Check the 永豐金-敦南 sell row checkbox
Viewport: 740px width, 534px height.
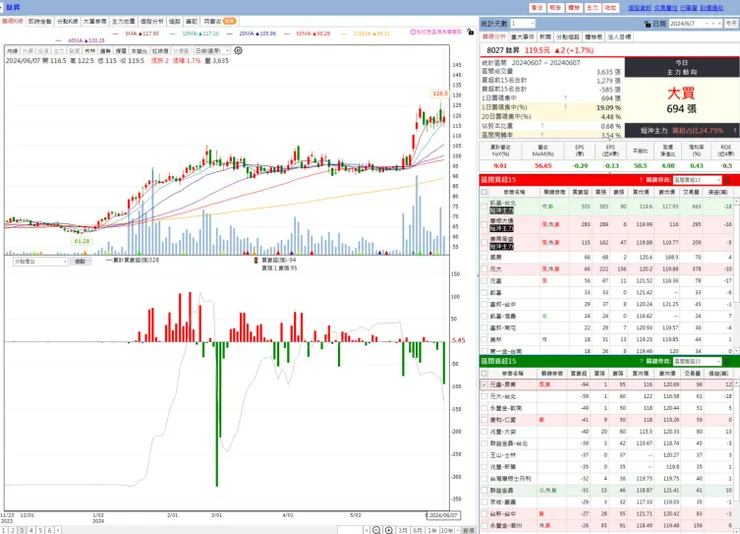484,408
